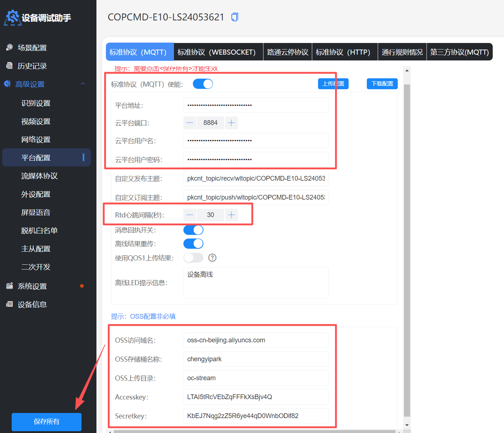
Task: Open 设备信息 via its sidebar icon
Action: pos(9,304)
